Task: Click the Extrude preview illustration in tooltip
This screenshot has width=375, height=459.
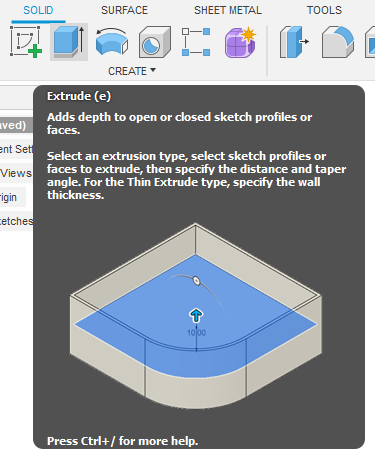Action: (196, 316)
